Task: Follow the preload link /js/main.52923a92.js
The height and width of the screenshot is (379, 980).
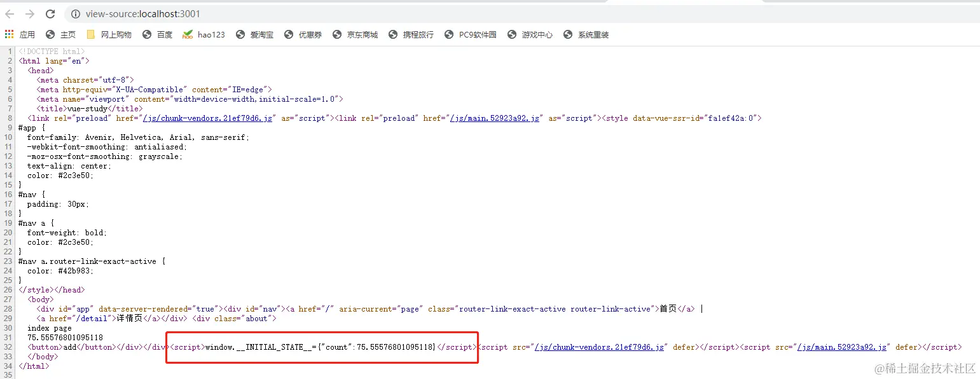Action: tap(495, 118)
